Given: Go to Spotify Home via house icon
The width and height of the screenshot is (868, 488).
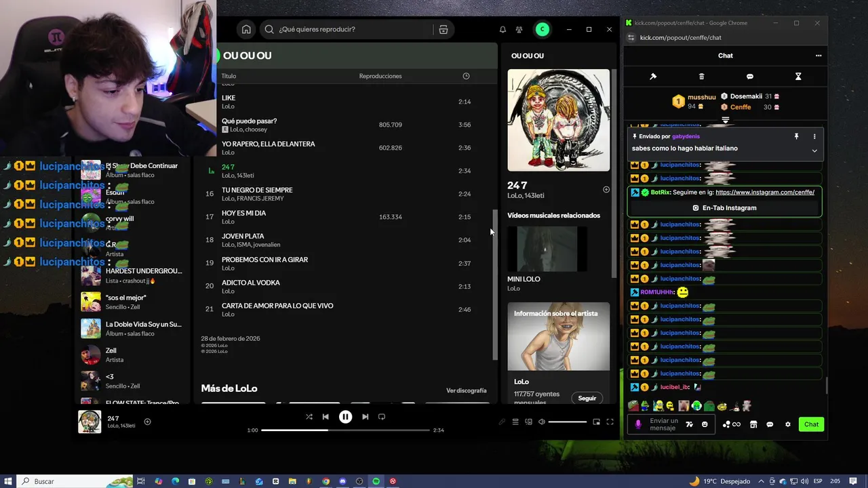Looking at the screenshot, I should 246,29.
